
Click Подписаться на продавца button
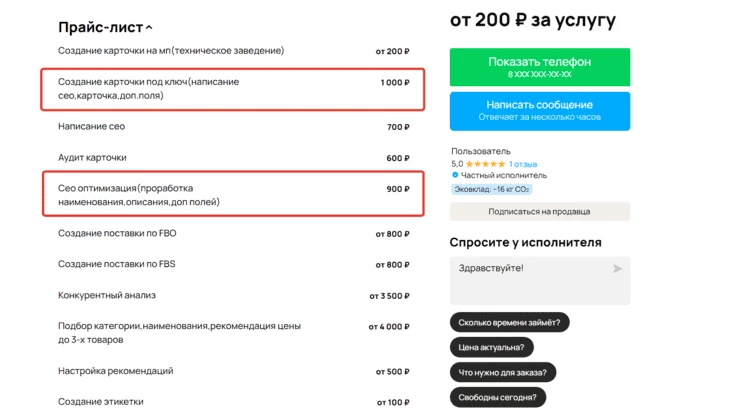coord(539,211)
